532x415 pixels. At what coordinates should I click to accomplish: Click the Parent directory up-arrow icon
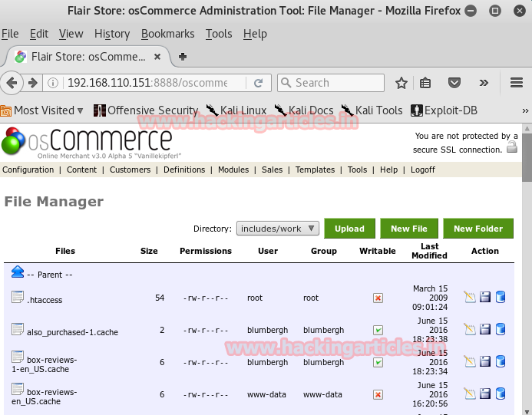(18, 272)
